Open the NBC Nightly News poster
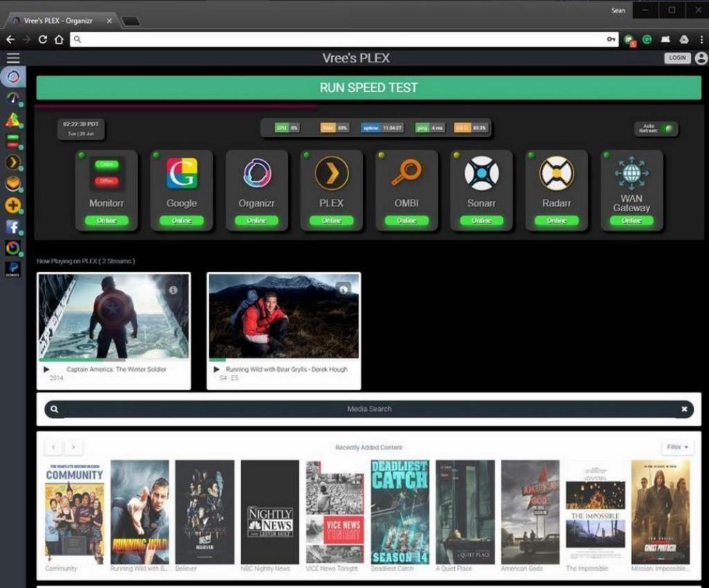Image resolution: width=709 pixels, height=588 pixels. 270,513
